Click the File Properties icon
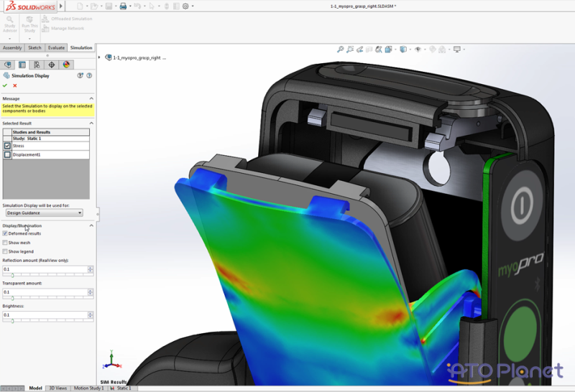 (176, 6)
